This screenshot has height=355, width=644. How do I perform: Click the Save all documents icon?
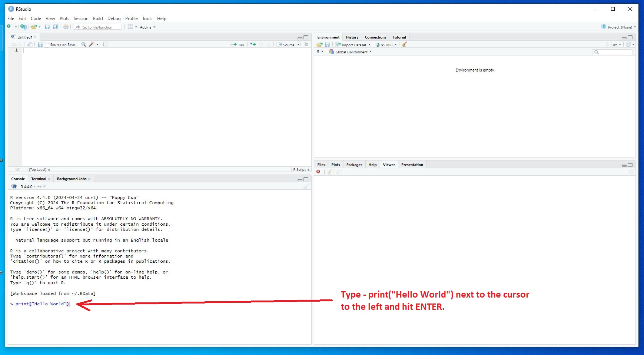[x=55, y=27]
